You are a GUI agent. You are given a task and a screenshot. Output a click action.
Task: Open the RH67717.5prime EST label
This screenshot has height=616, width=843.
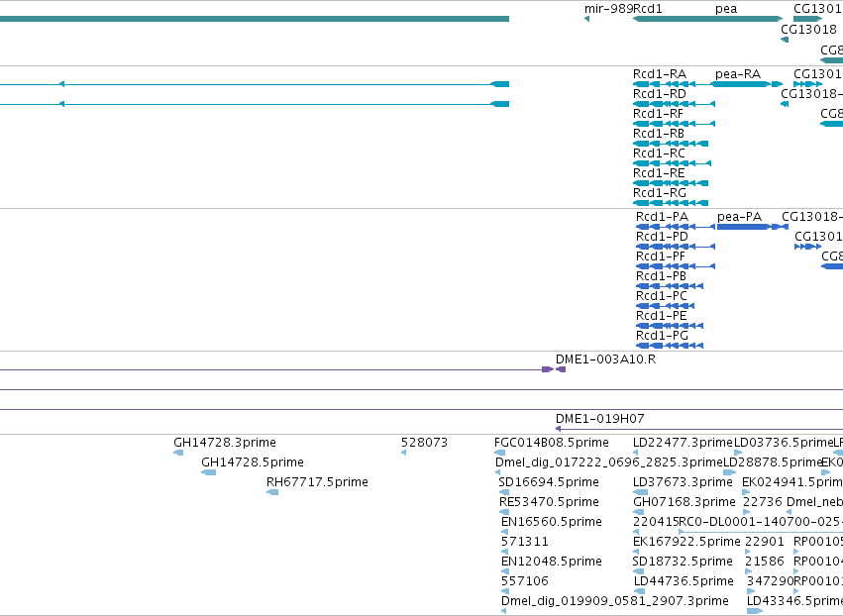click(x=317, y=482)
